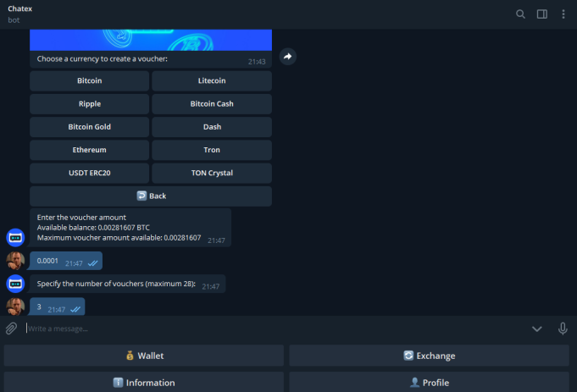Select the sent message '0.0001'
577x392 pixels.
[66, 261]
